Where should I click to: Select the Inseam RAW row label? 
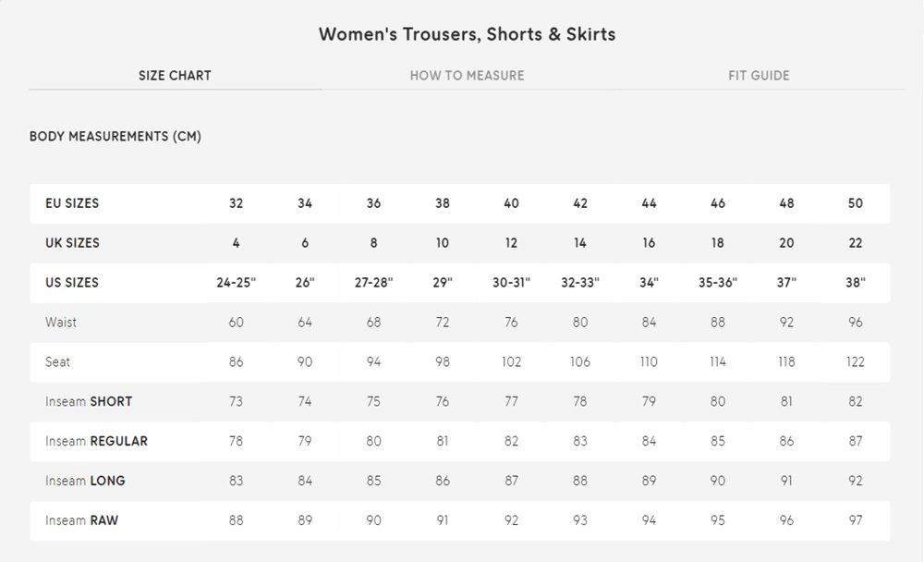[x=81, y=521]
